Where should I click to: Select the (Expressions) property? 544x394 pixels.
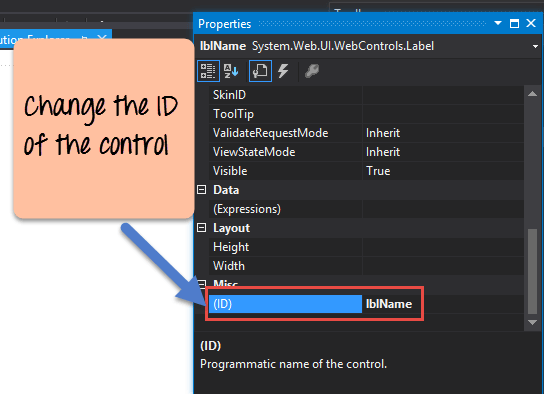coord(286,209)
